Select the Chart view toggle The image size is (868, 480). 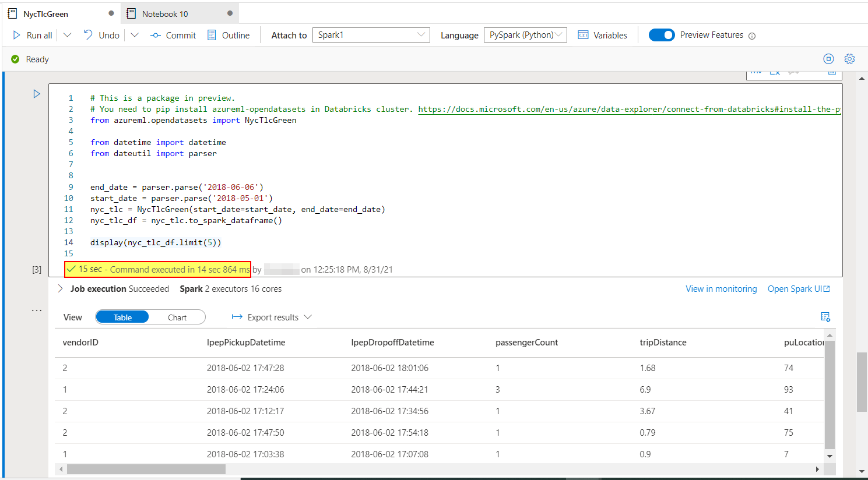pos(177,317)
